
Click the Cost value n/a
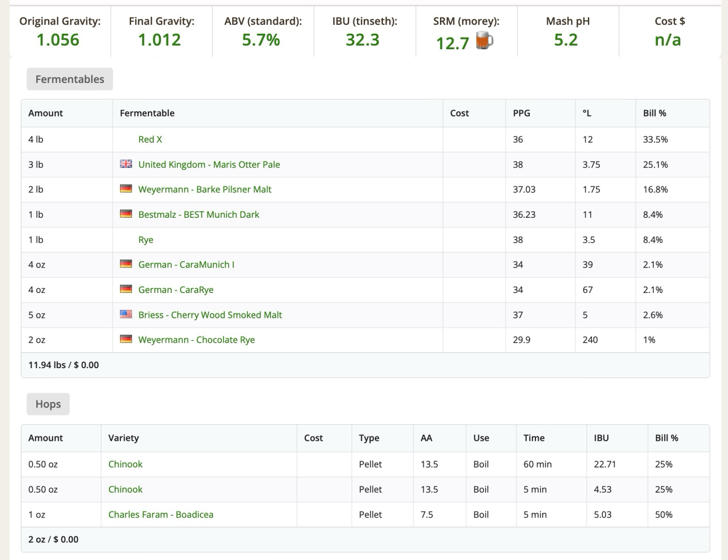[x=668, y=40]
